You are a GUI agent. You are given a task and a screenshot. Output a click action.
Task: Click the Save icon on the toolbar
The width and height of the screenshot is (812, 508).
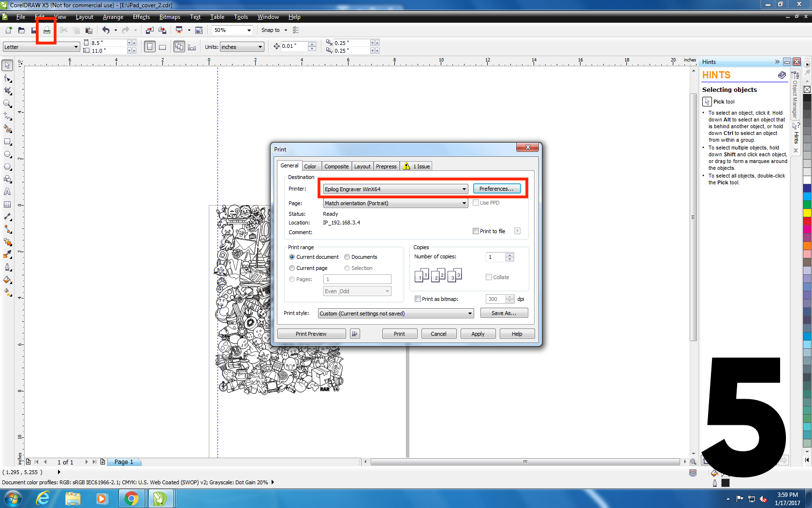coord(34,30)
